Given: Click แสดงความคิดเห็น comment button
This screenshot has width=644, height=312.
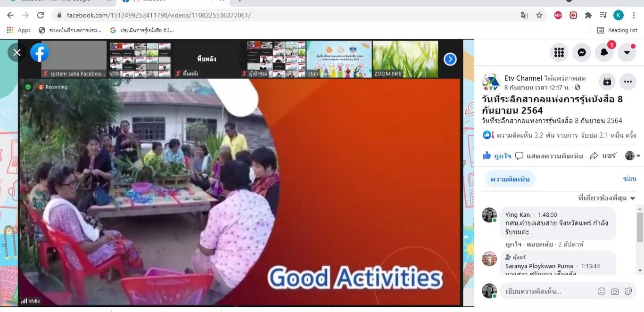Looking at the screenshot, I should point(549,156).
